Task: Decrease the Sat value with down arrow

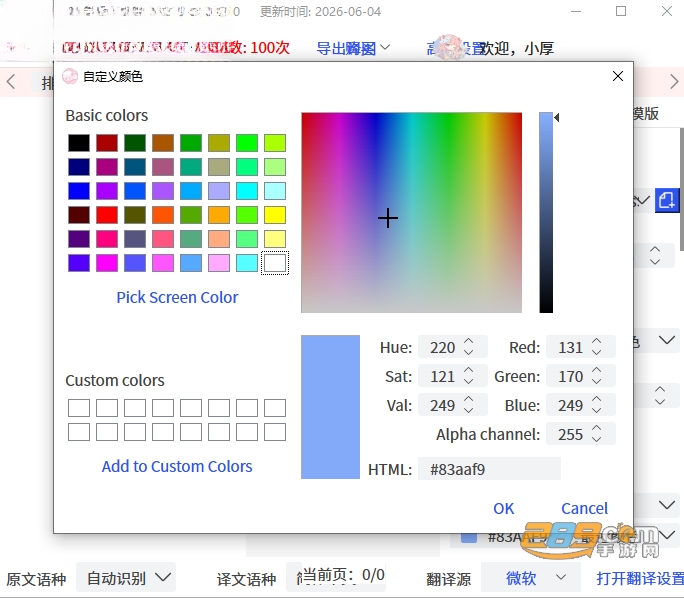Action: tap(469, 381)
